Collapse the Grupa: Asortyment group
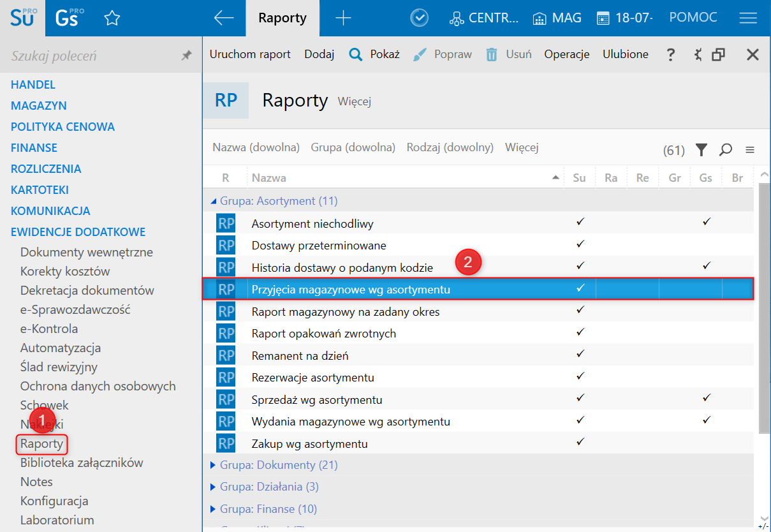The width and height of the screenshot is (771, 532). (214, 201)
